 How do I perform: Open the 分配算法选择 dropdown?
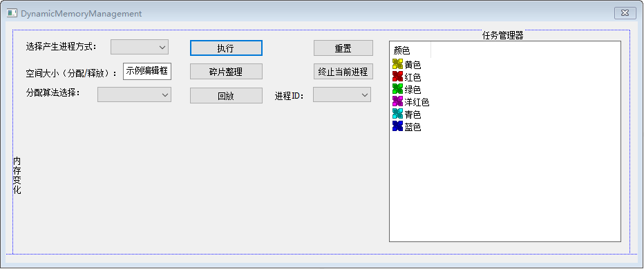pos(134,94)
